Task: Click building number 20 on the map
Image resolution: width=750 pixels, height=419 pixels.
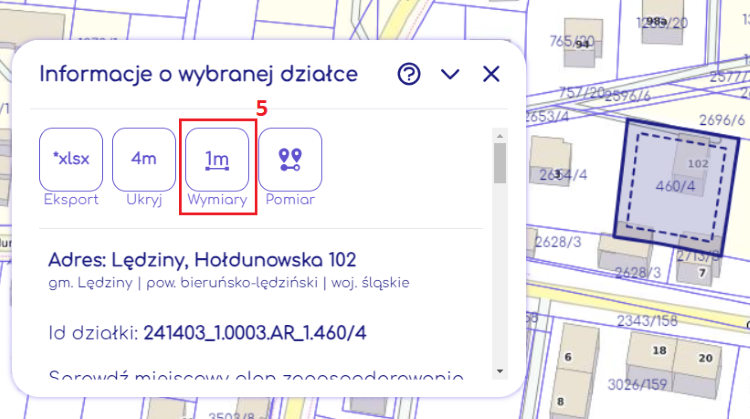Action: 706,358
